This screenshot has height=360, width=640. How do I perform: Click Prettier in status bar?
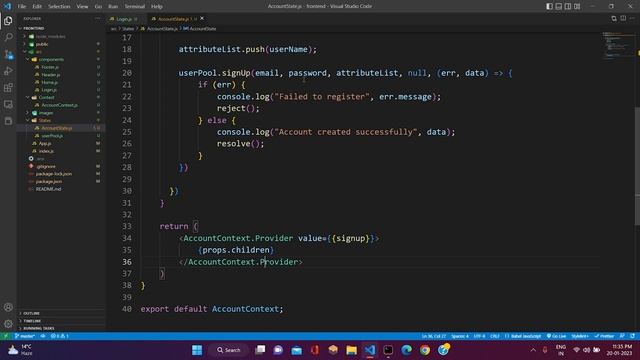coord(604,336)
